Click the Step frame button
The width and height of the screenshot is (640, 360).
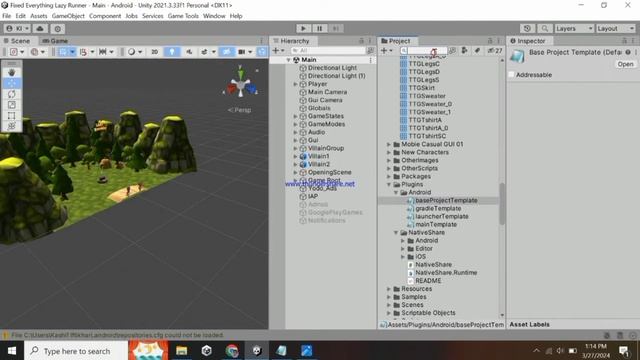click(335, 29)
